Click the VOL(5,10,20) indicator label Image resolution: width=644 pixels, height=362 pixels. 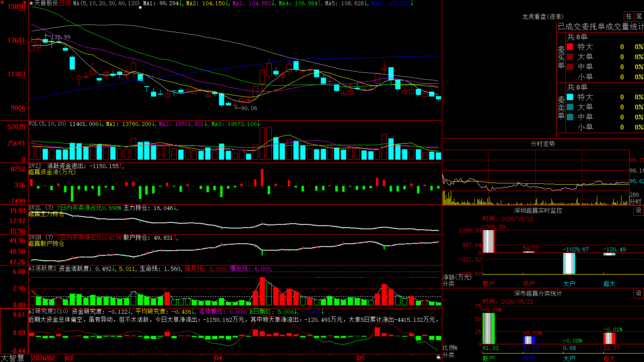[x=47, y=124]
